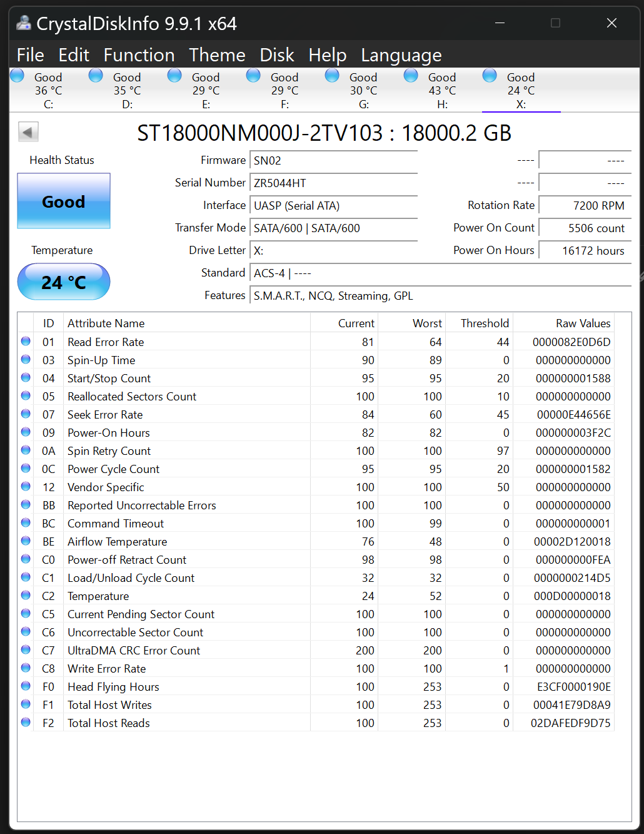This screenshot has height=834, width=644.
Task: Switch to drive E: tab
Action: tap(206, 90)
